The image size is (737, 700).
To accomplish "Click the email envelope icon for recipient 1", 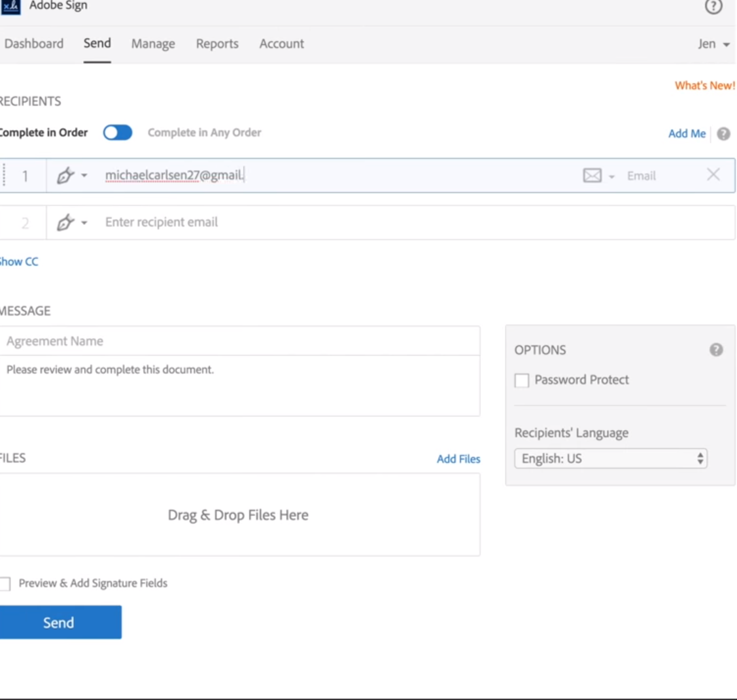I will click(592, 176).
